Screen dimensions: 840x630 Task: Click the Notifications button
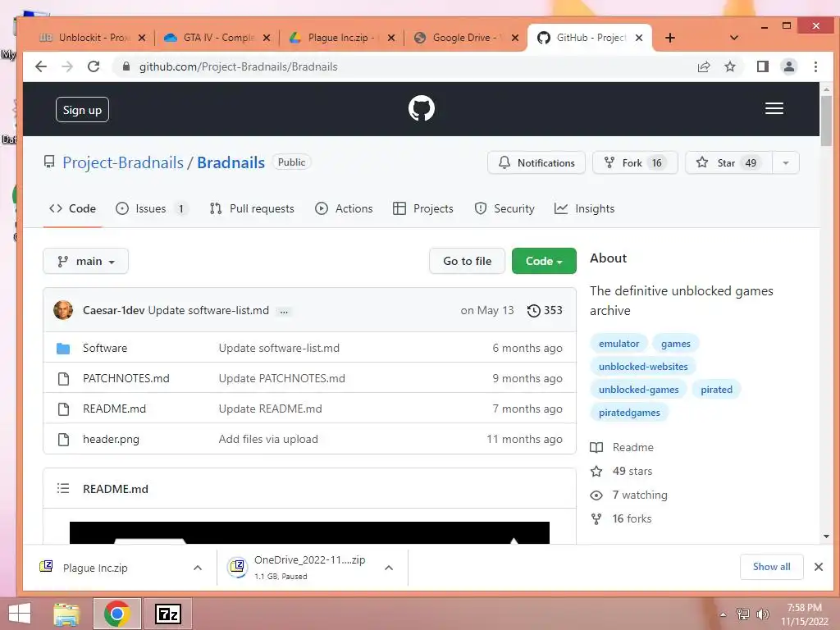(536, 163)
